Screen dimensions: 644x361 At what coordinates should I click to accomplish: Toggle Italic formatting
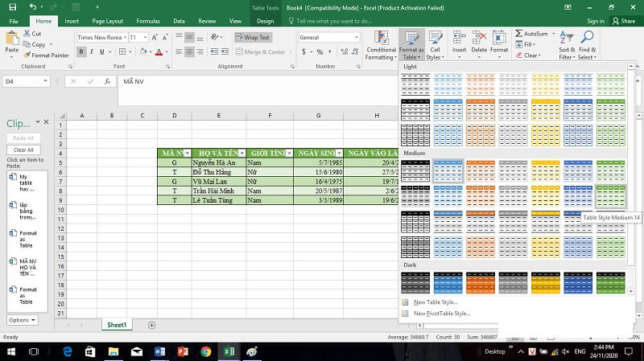coord(92,52)
